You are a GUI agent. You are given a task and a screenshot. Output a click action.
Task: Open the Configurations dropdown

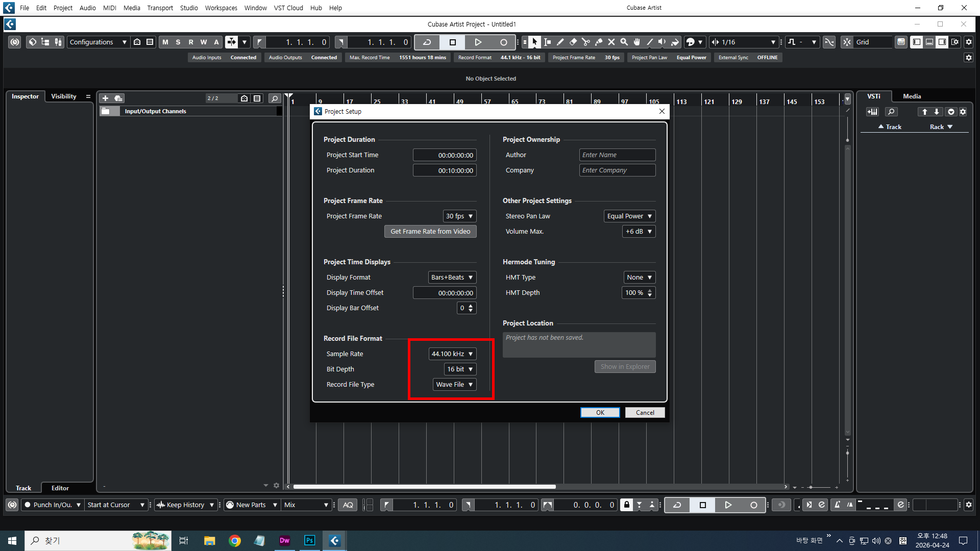tap(98, 42)
